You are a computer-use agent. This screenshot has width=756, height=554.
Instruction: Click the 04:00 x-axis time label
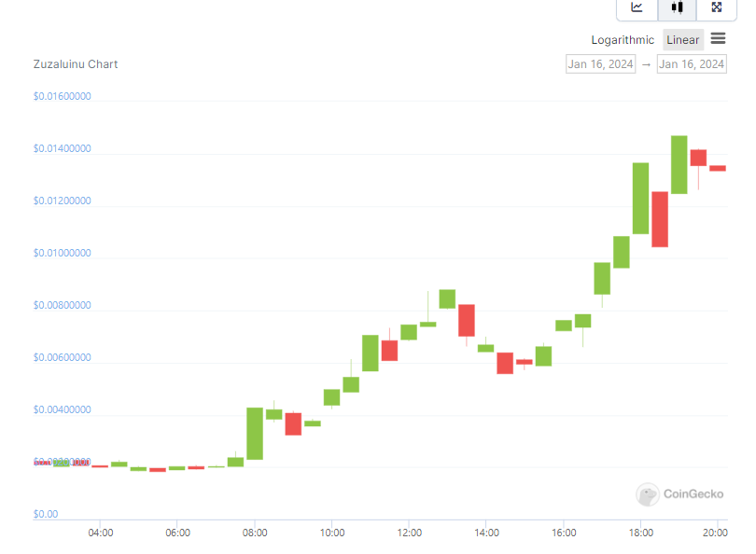point(101,533)
